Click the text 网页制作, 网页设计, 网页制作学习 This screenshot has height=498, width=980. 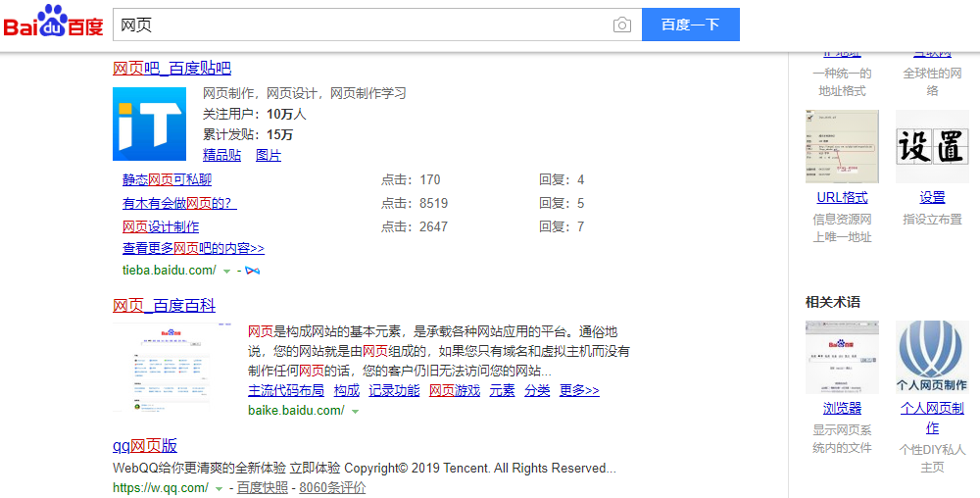click(x=305, y=93)
